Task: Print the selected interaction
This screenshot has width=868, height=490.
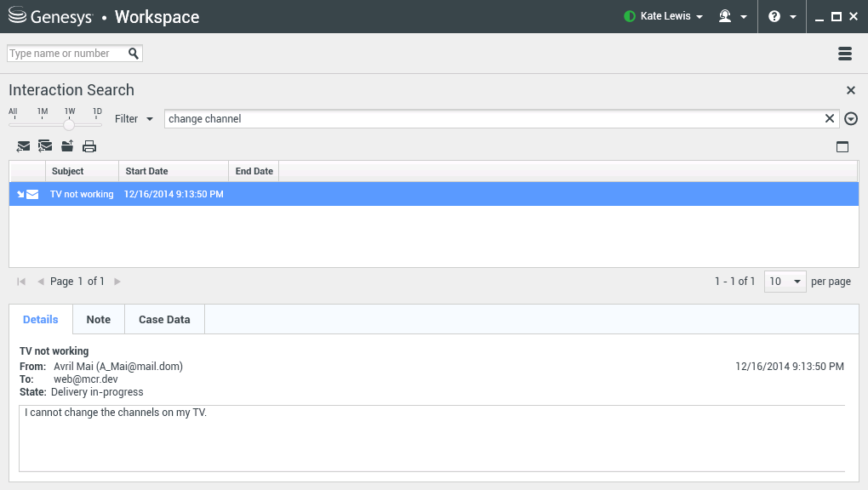Action: pos(89,146)
